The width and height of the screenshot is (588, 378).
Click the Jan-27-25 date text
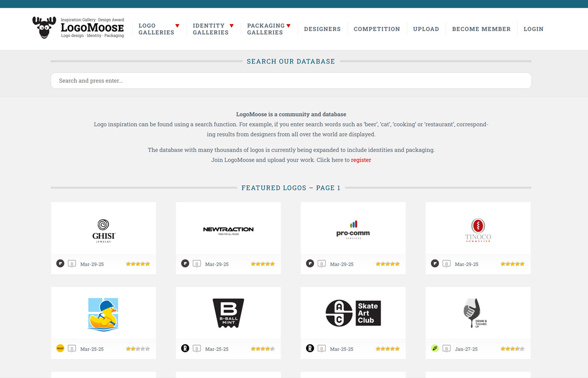pyautogui.click(x=466, y=349)
